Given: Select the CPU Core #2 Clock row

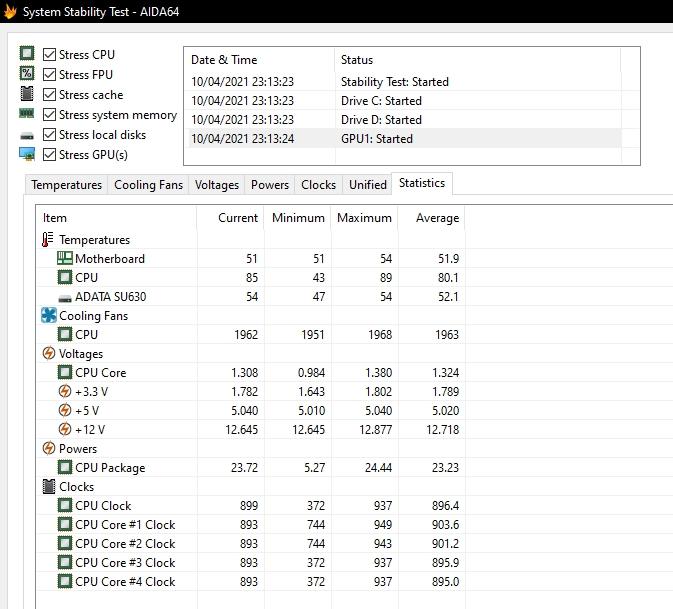Looking at the screenshot, I should pos(251,543).
